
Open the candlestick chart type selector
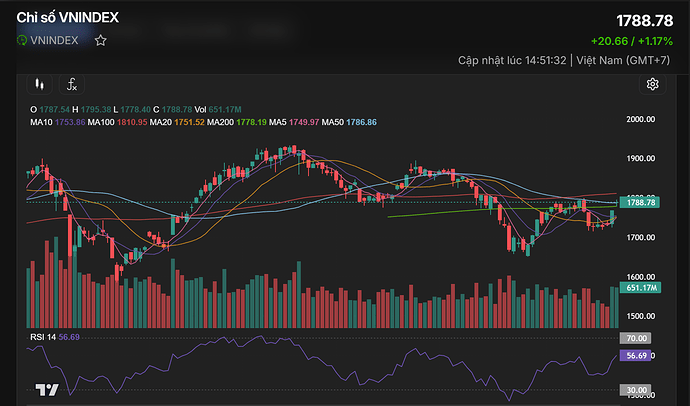(x=40, y=84)
